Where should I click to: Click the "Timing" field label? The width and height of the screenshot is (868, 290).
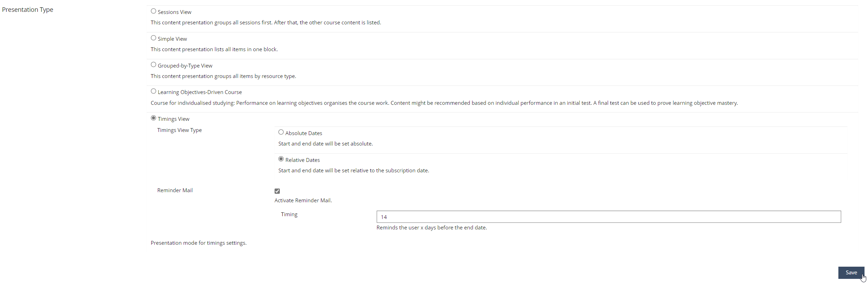coord(289,214)
